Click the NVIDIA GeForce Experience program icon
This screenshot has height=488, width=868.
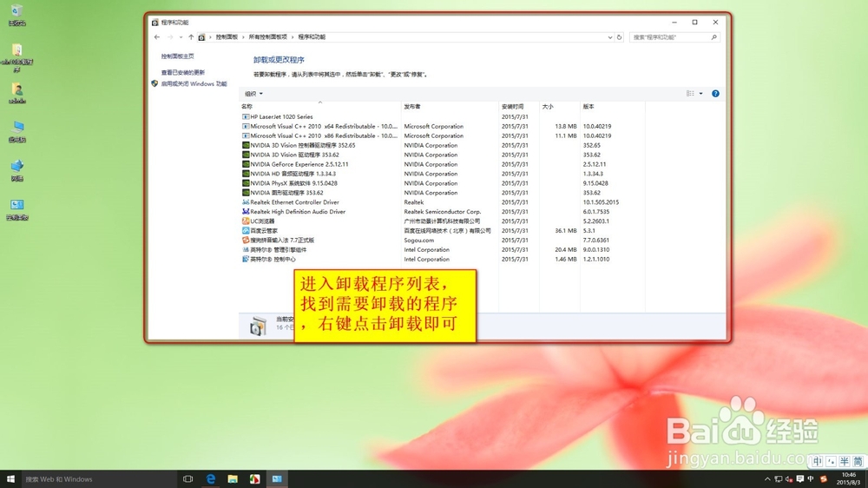pyautogui.click(x=246, y=164)
